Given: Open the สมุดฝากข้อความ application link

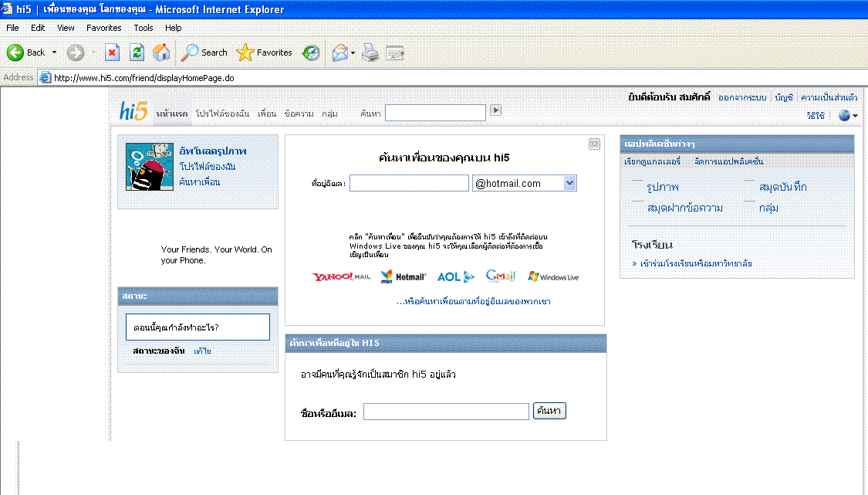Looking at the screenshot, I should (x=685, y=208).
